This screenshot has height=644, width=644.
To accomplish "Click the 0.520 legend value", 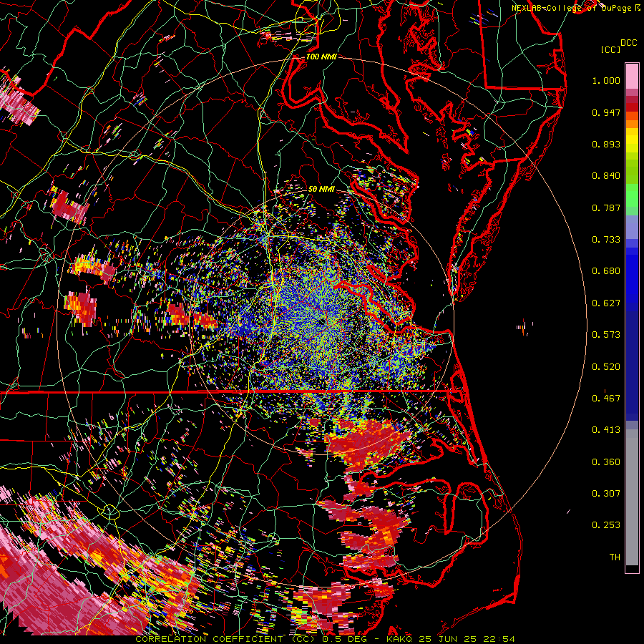I will tap(606, 367).
